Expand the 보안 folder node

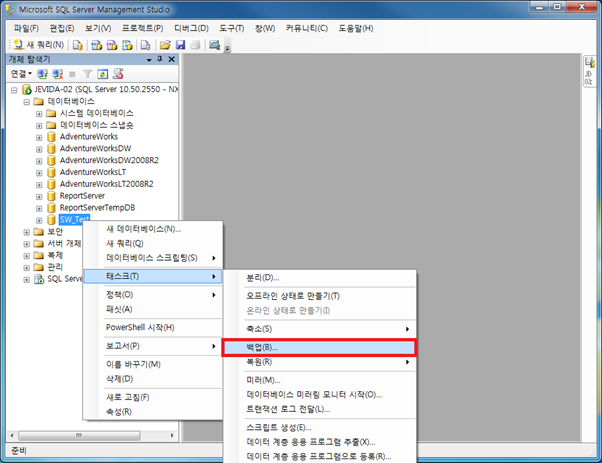[x=26, y=232]
